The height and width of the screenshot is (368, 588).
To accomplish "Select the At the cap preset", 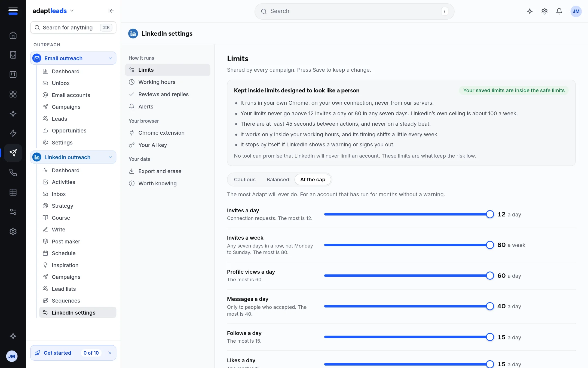I will [313, 180].
